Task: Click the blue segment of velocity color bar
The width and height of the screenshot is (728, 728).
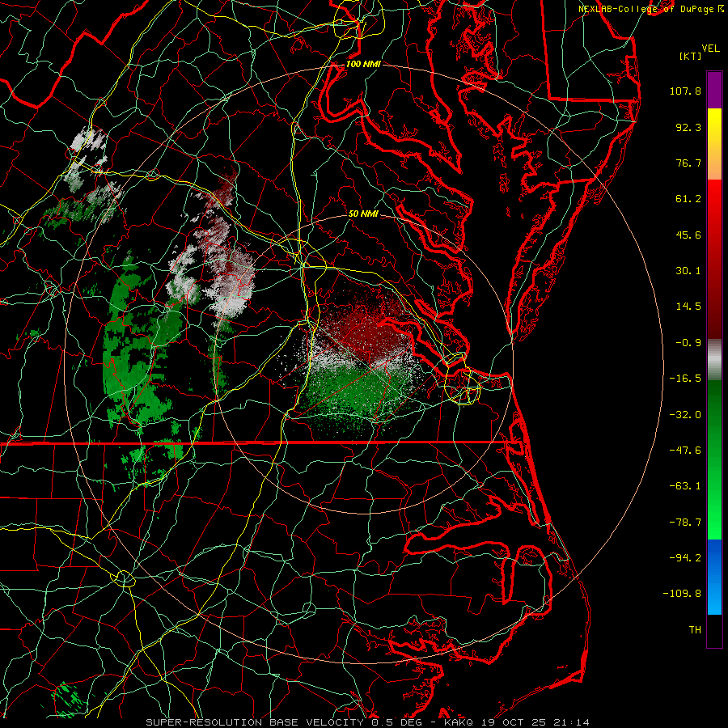Action: click(714, 577)
